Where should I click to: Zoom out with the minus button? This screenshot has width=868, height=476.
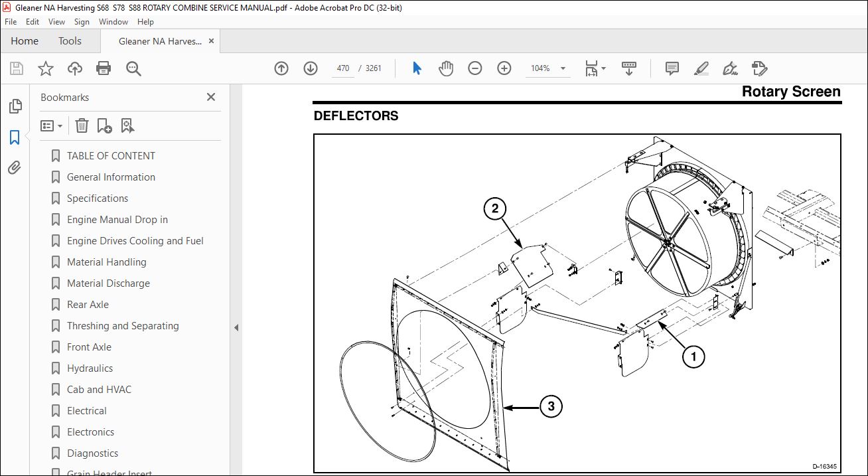point(475,68)
